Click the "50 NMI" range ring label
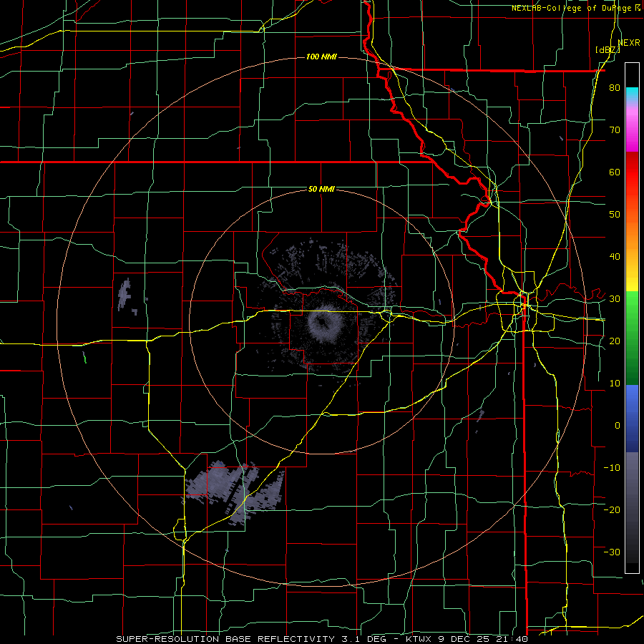 click(321, 190)
